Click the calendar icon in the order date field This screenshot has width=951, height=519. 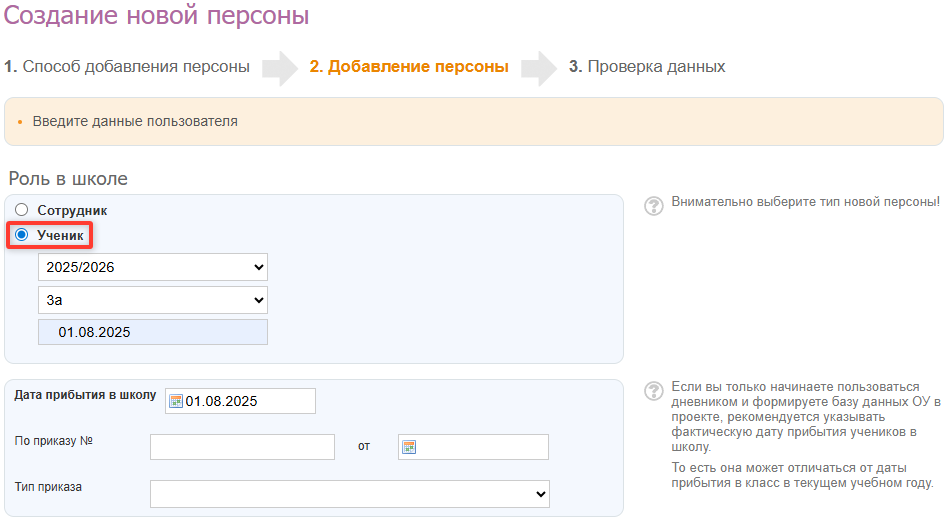(x=408, y=447)
